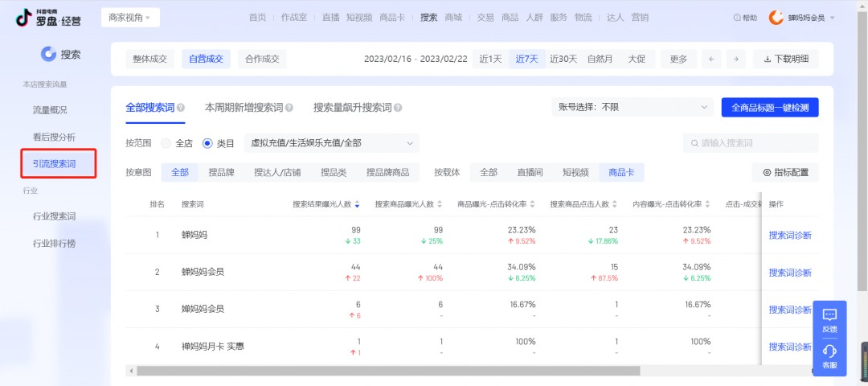868x386 pixels.
Task: Select the 类目 range radio button
Action: [207, 143]
